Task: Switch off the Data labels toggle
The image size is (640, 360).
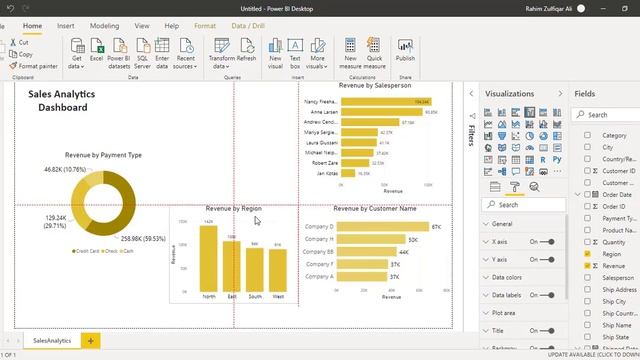Action: click(547, 295)
